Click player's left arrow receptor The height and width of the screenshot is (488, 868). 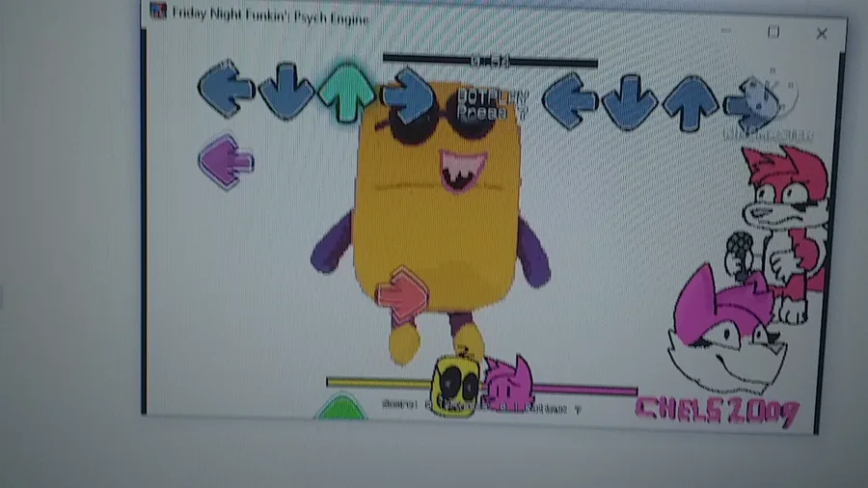coord(570,100)
